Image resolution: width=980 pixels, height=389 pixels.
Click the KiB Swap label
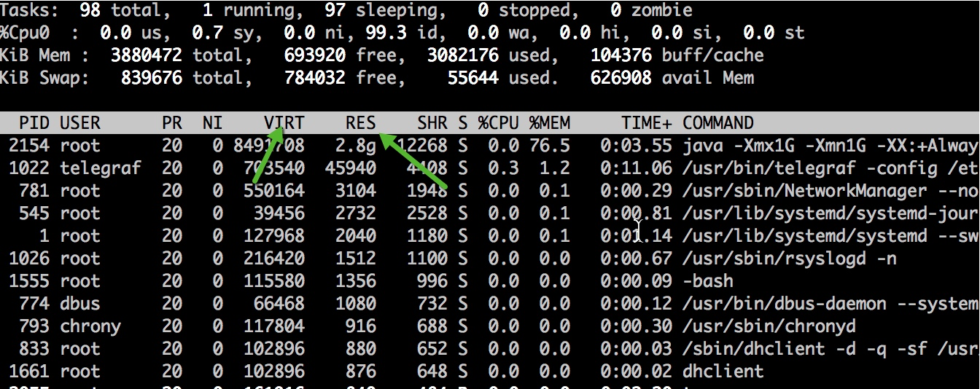[44, 78]
